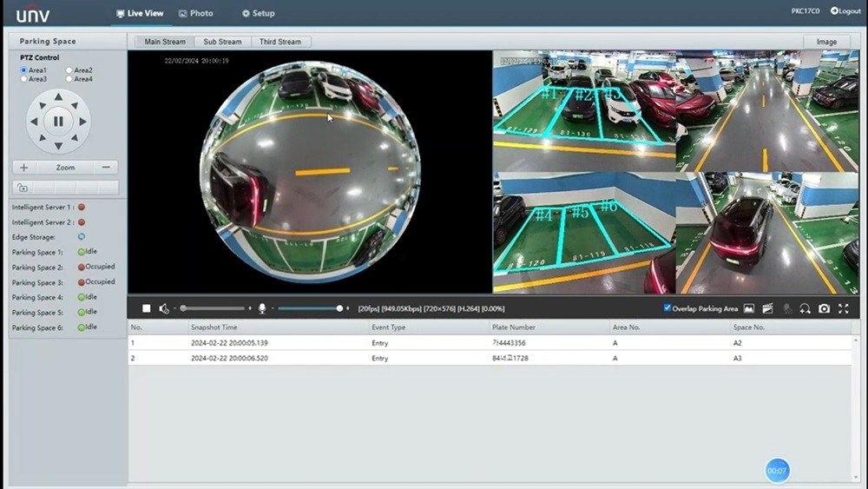Switch to the Sub Stream tab
Image resolution: width=868 pixels, height=489 pixels.
click(x=222, y=42)
